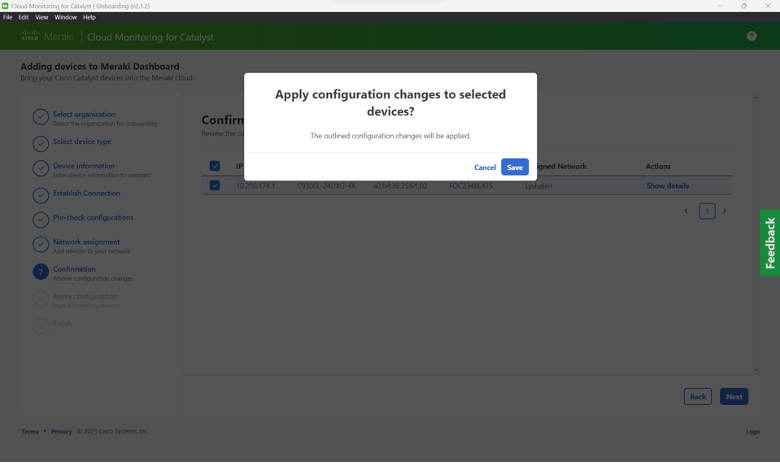Screen dimensions: 780x465
Task: Click Save in the confirmation dialog
Action: [514, 167]
